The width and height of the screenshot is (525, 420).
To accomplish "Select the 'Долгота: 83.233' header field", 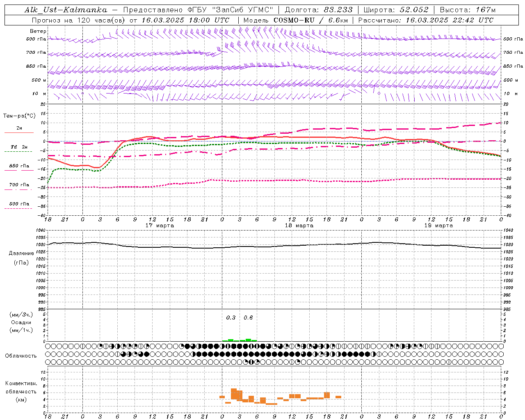I will (319, 10).
